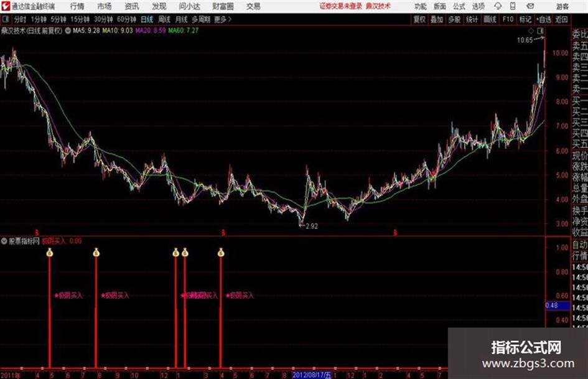Click the 叠加 overlay button
The image size is (588, 379).
click(x=437, y=19)
